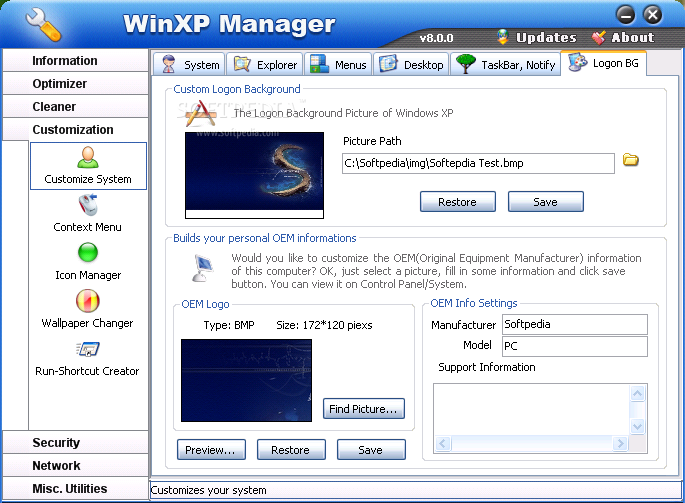This screenshot has height=503, width=685.
Task: Focus the Picture Path field
Action: coord(478,163)
